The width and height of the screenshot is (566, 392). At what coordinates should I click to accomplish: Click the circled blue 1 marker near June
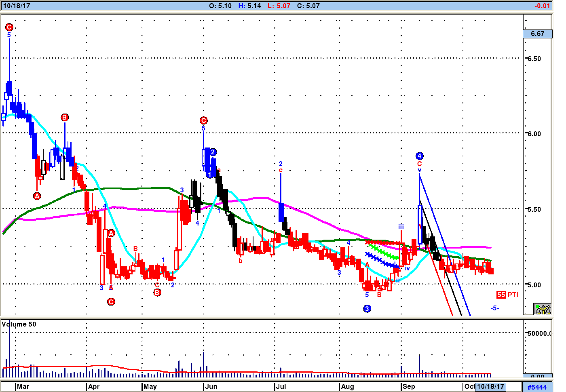pos(209,175)
